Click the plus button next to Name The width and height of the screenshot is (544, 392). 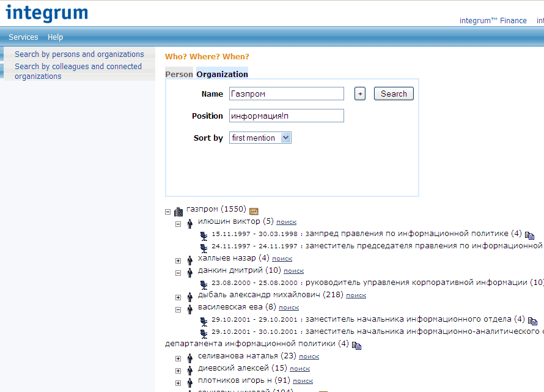click(x=360, y=94)
